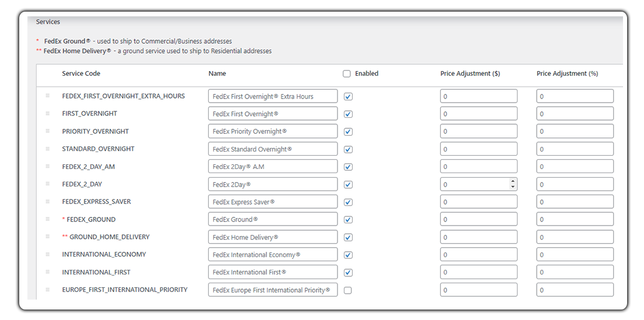
Task: Uncheck the FEDEX_2_DAY row's enabled checkbox
Action: 349,185
